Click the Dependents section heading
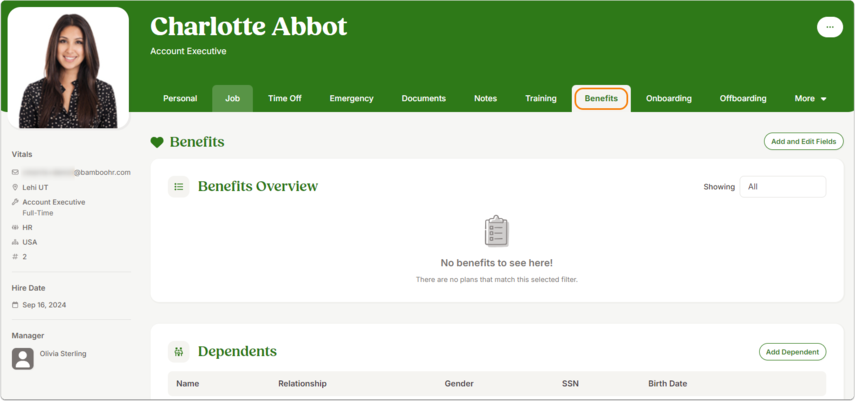 click(237, 351)
